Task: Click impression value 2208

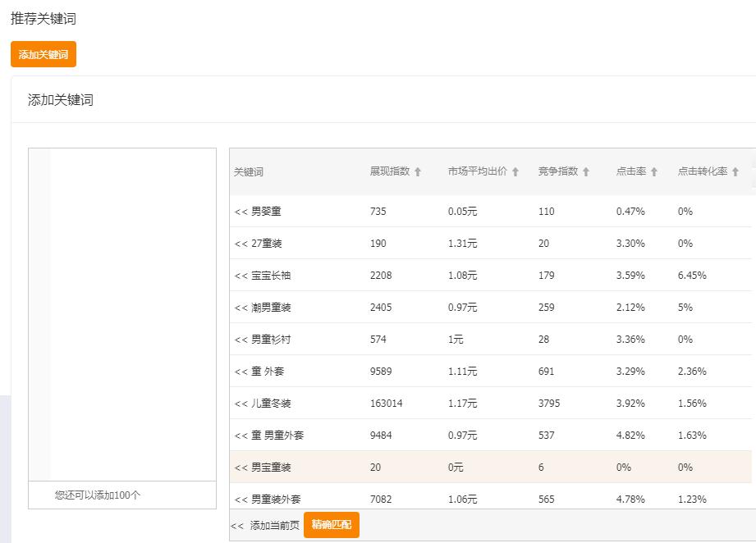Action: (x=381, y=275)
